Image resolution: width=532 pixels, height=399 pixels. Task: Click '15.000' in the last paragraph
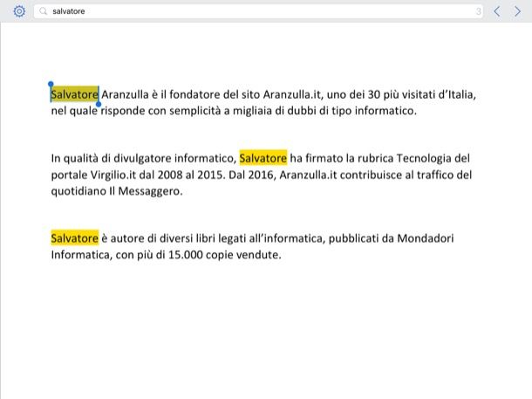(185, 254)
